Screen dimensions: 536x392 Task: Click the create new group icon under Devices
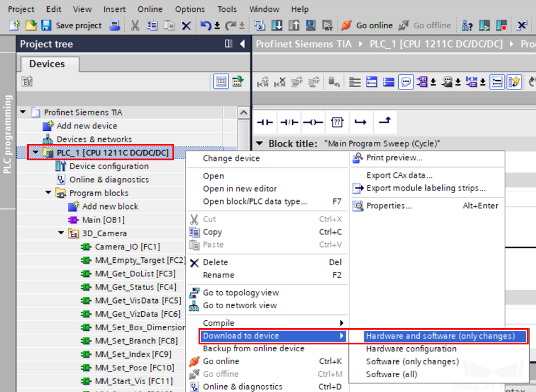(27, 81)
